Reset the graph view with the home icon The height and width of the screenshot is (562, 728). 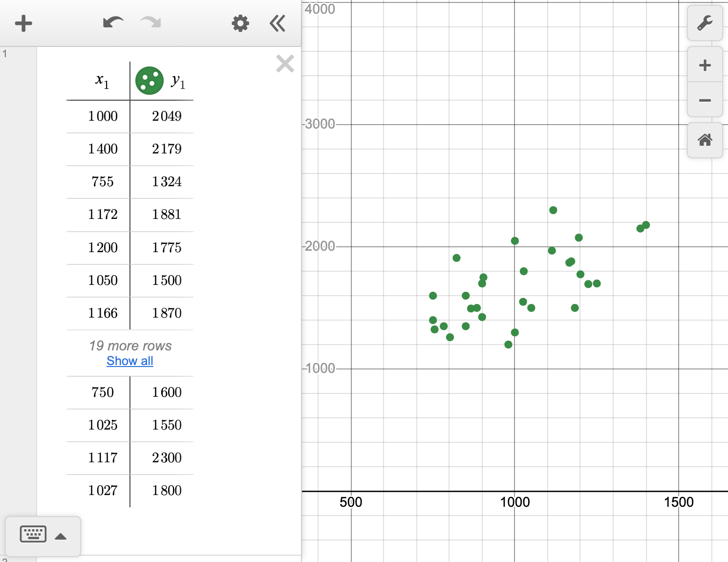(705, 141)
